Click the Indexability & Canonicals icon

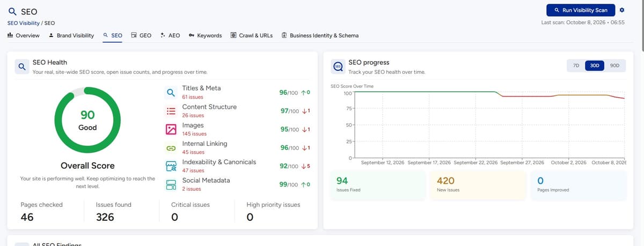coord(171,166)
